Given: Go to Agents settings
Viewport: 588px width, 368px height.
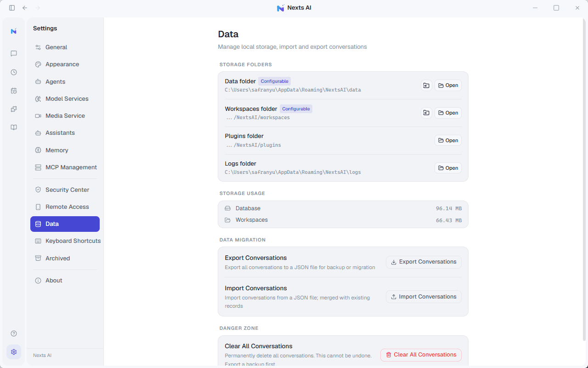Looking at the screenshot, I should (x=65, y=82).
